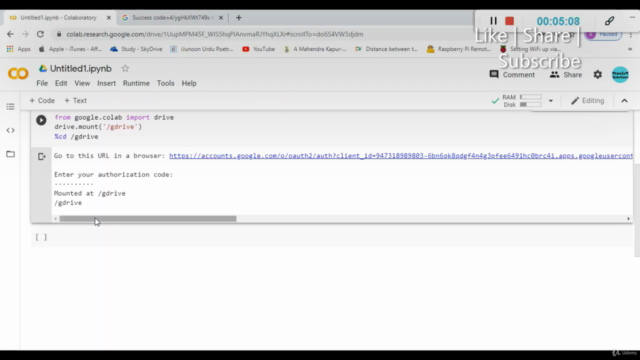Open the code snippets sidebar
Image resolution: width=640 pixels, height=360 pixels.
pos(10,130)
